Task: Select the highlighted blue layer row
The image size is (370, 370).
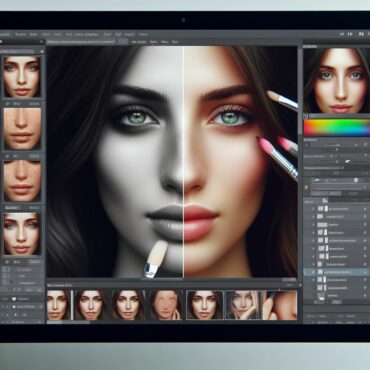Action: pyautogui.click(x=337, y=272)
